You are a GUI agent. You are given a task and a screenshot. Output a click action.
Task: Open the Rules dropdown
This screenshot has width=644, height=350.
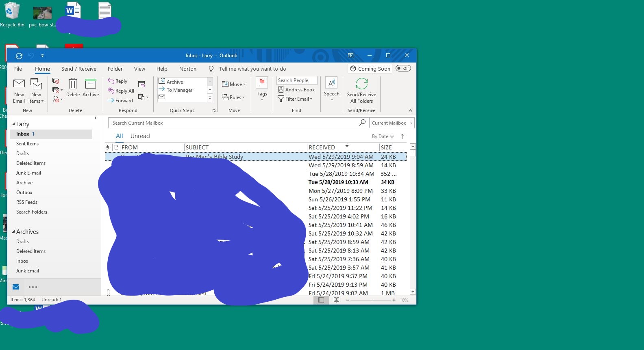pyautogui.click(x=233, y=97)
